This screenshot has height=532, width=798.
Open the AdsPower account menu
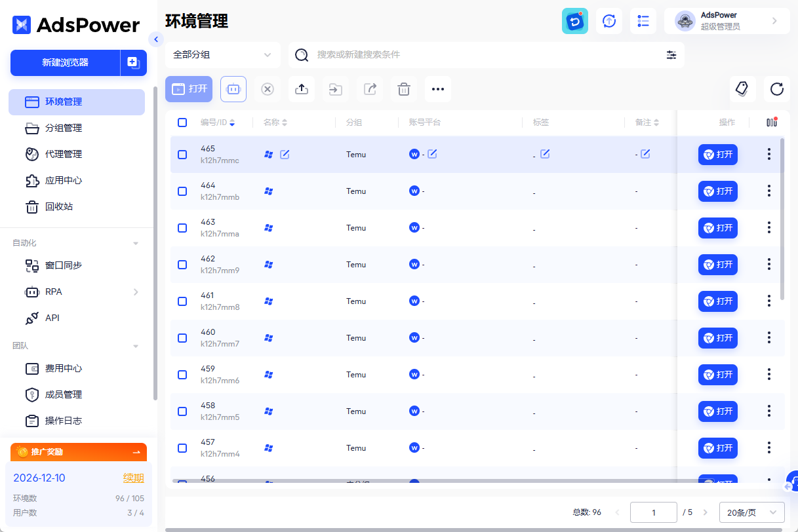point(727,21)
